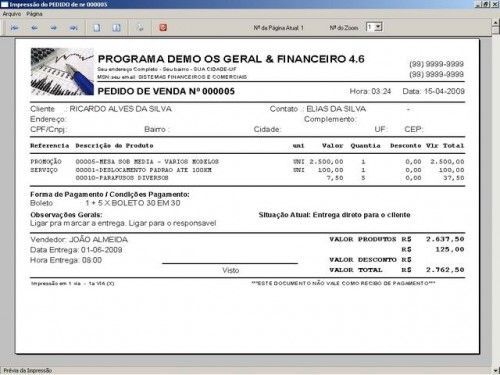This screenshot has height=375, width=500.
Task: Open the Nº do Zoom dropdown
Action: [378, 27]
